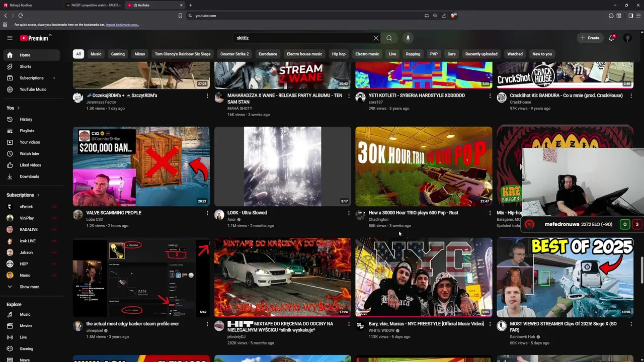Open the notifications bell
The image size is (644, 362).
click(612, 38)
